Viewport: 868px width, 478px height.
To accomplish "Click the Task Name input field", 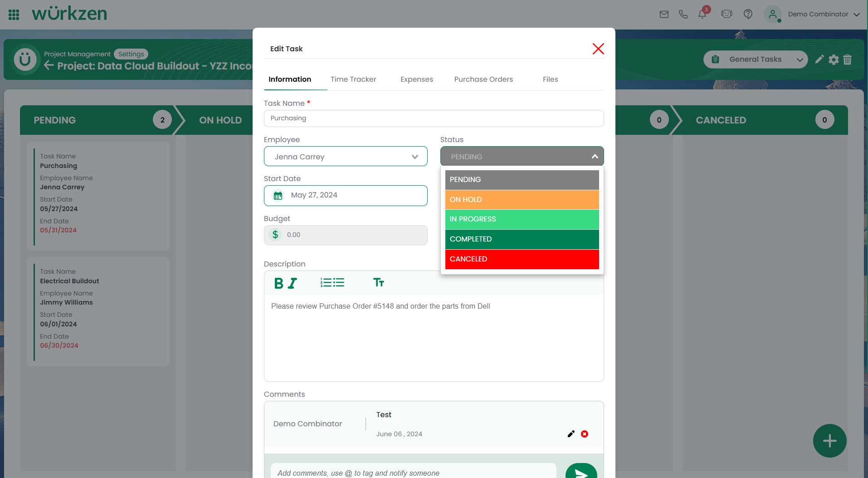I will point(434,118).
